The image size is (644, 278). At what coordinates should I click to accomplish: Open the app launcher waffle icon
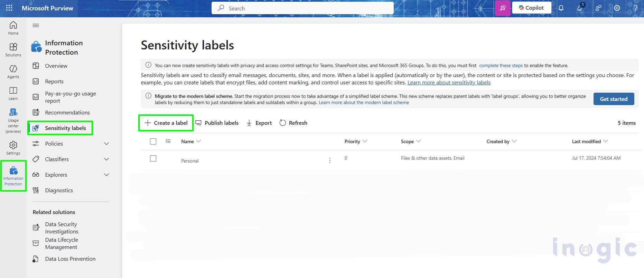coord(9,8)
